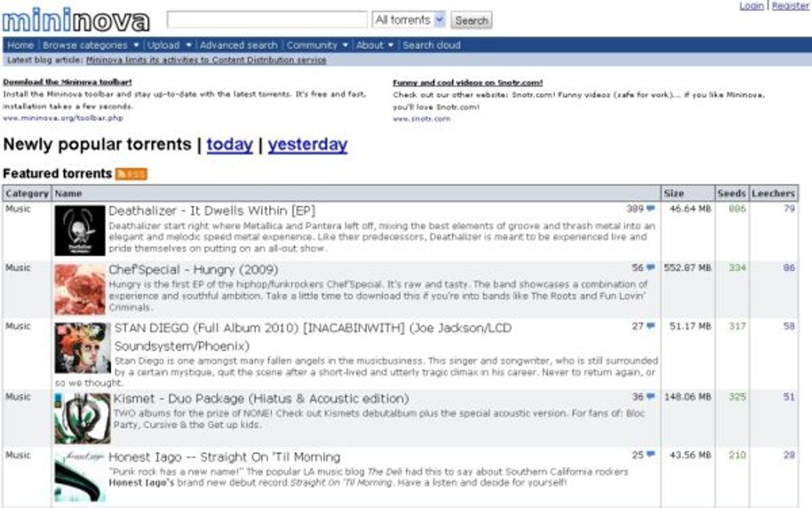812x508 pixels.
Task: Sort the table by Seeds column
Action: (731, 194)
